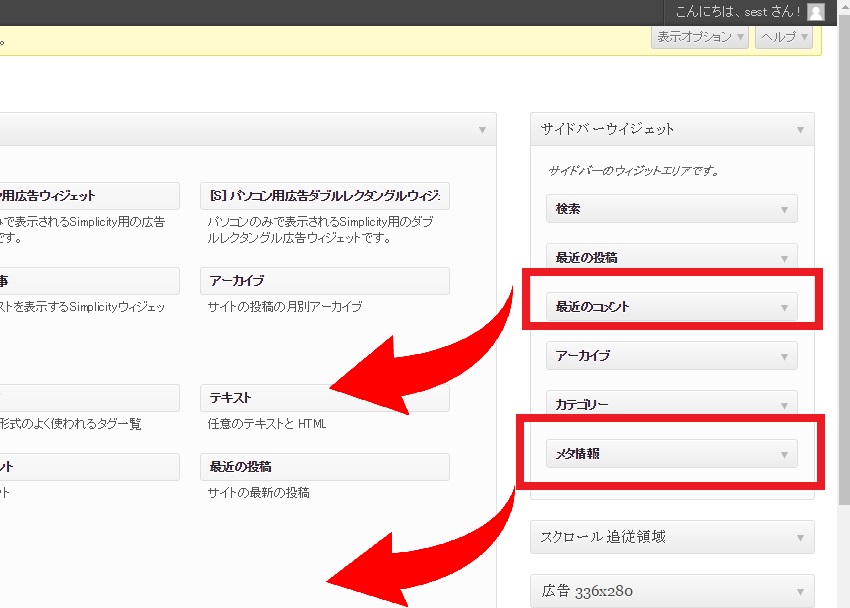Viewport: 850px width, 608px height.
Task: Expand the メタ情報 widget arrow
Action: tap(784, 454)
